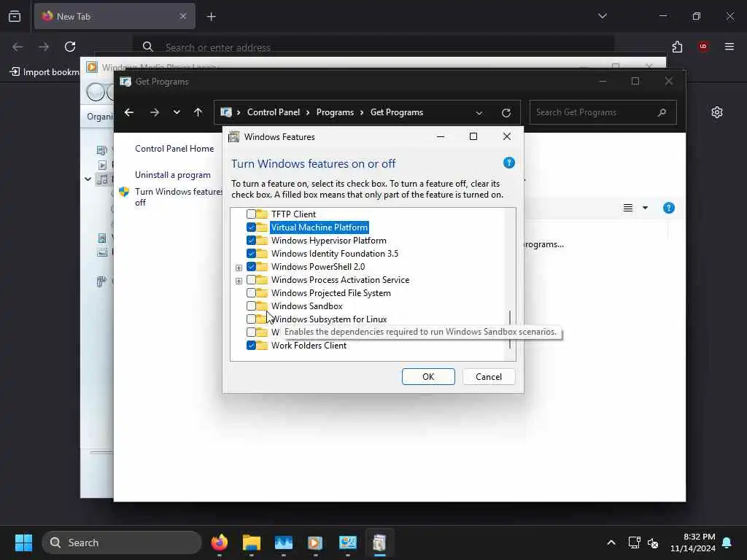Open Windows Media Player Legacy taskbar icon

click(x=315, y=542)
